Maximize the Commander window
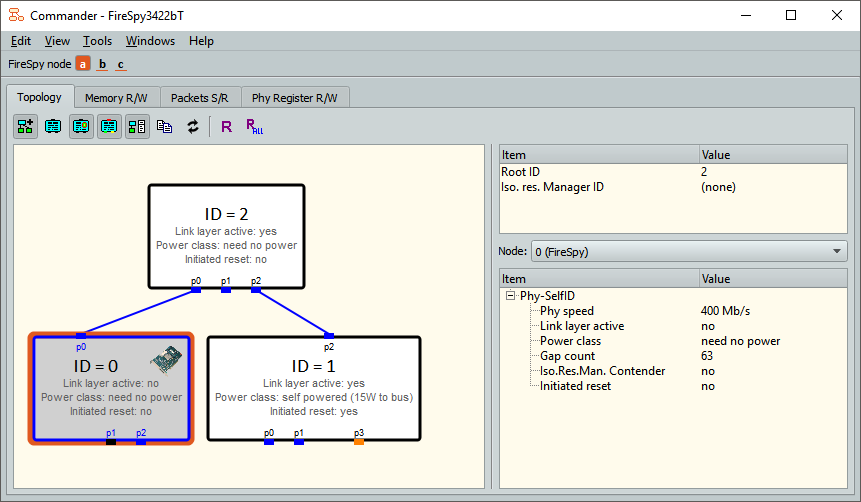The image size is (861, 502). click(x=791, y=15)
